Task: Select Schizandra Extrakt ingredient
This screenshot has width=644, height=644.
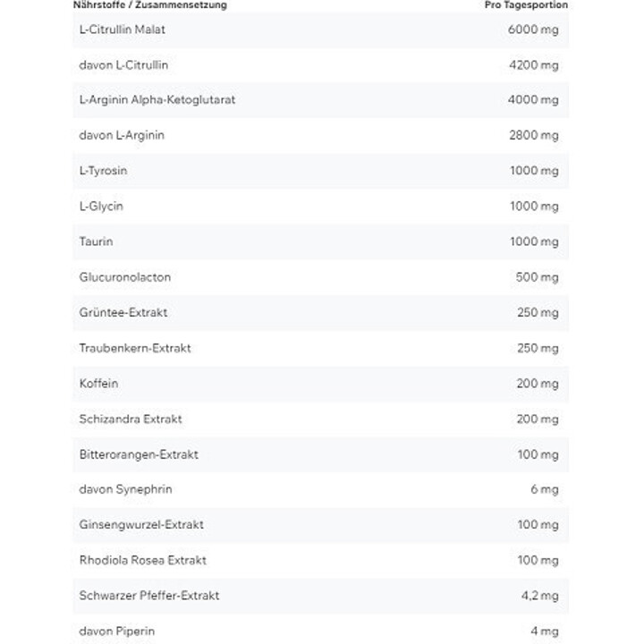Action: tap(131, 419)
